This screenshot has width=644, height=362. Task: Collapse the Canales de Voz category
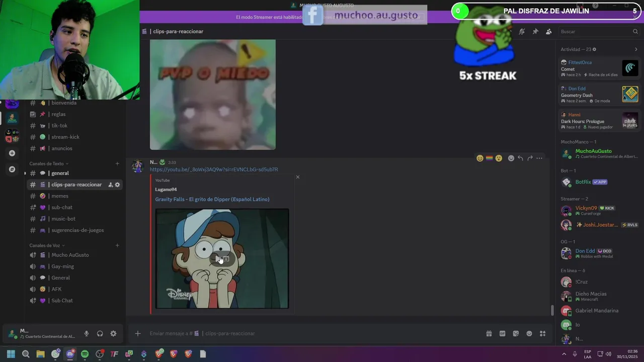click(x=47, y=245)
